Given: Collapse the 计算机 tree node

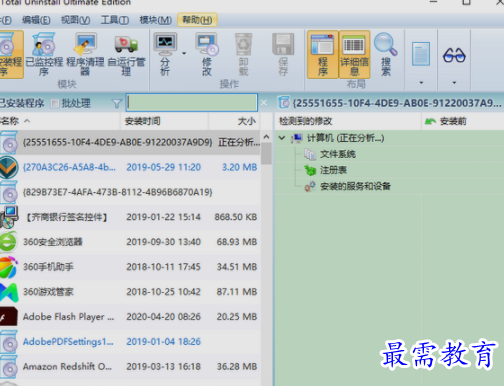Looking at the screenshot, I should pos(282,138).
